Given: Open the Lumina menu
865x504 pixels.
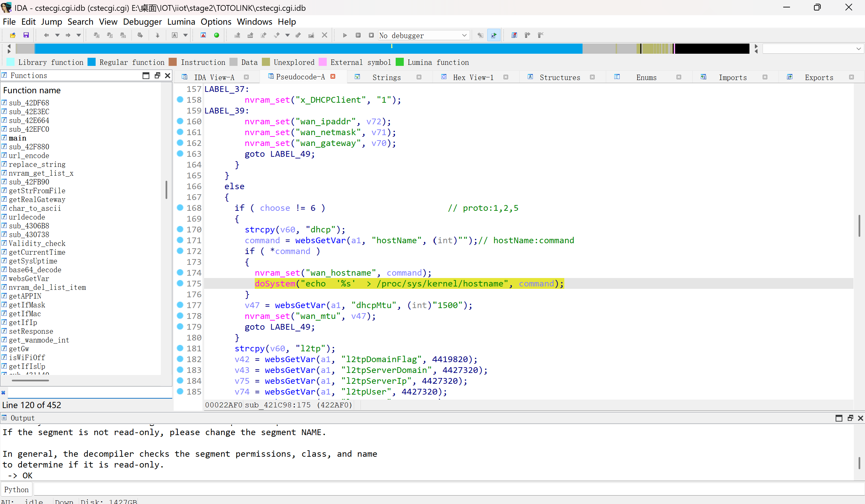Looking at the screenshot, I should click(181, 22).
